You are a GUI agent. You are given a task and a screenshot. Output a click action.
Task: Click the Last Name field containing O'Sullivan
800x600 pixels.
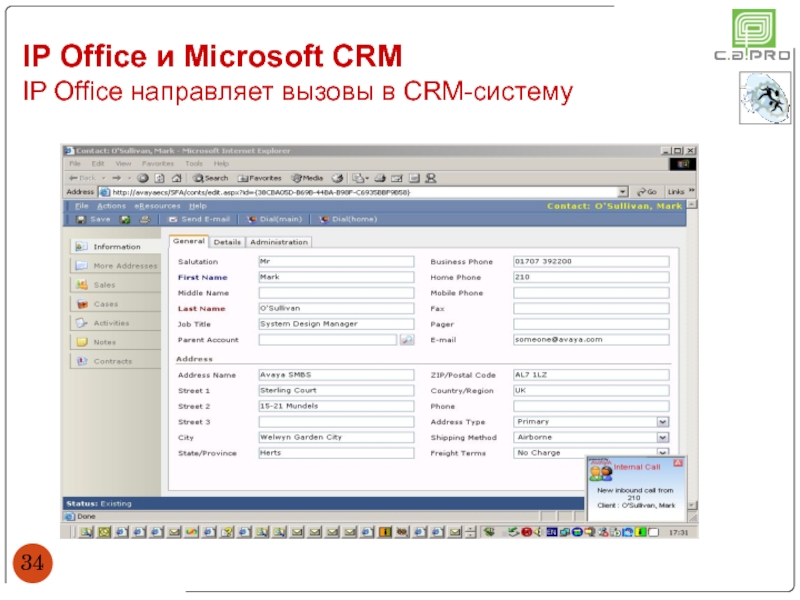pos(336,309)
